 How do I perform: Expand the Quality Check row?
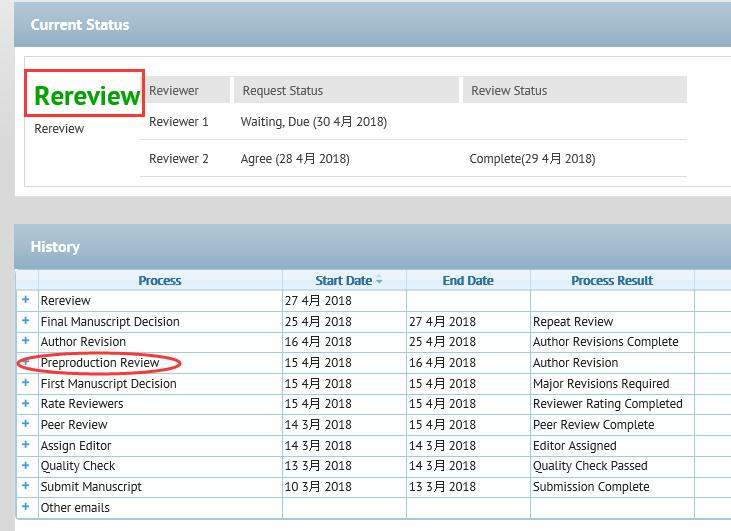click(x=26, y=466)
